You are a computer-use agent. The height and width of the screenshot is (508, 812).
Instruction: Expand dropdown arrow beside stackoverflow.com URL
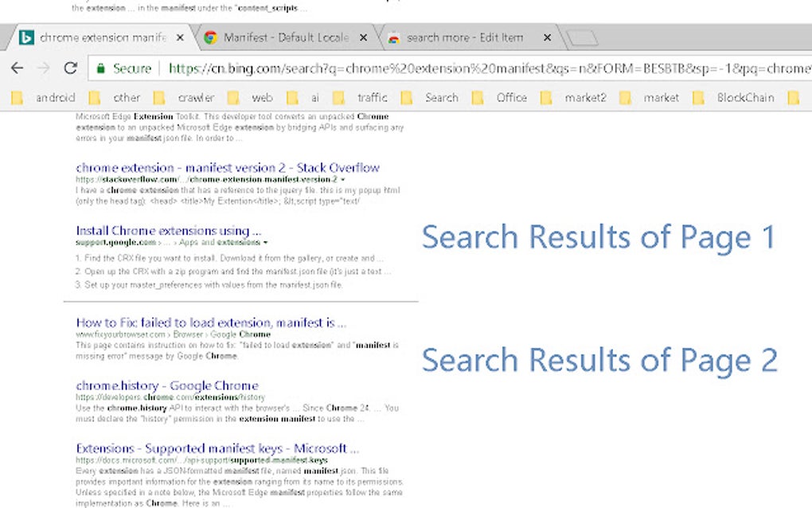(x=343, y=180)
